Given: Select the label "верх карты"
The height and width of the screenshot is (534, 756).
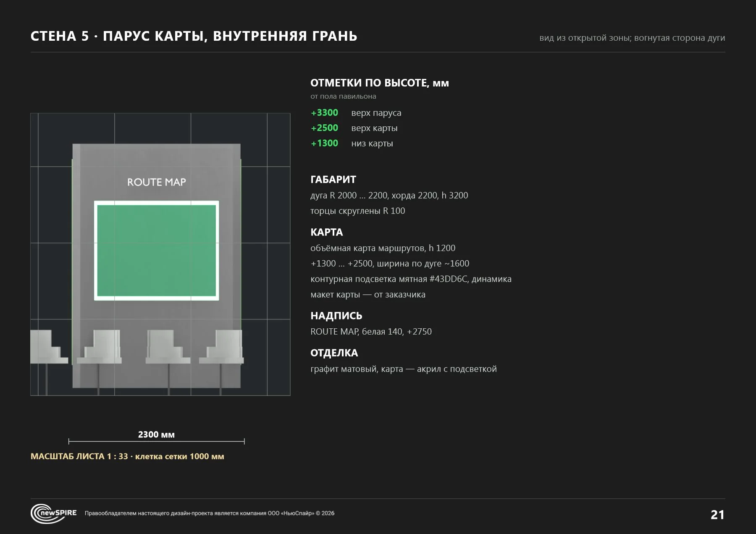Looking at the screenshot, I should [374, 128].
